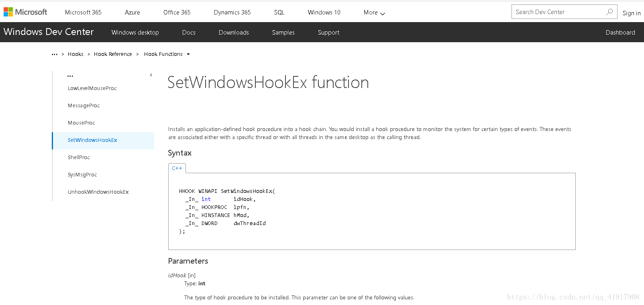
Task: Open UnhookWindowsHookEx in the sidebar
Action: coord(98,192)
